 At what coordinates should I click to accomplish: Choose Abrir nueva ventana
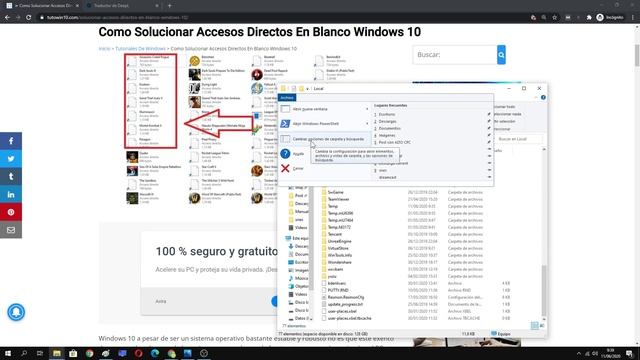324,109
